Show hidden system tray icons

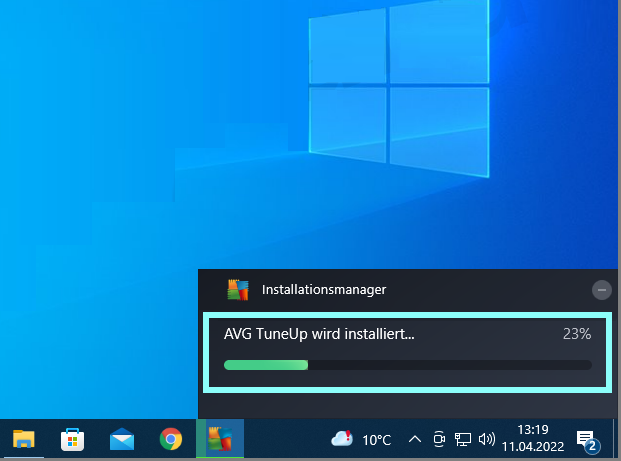coord(415,439)
